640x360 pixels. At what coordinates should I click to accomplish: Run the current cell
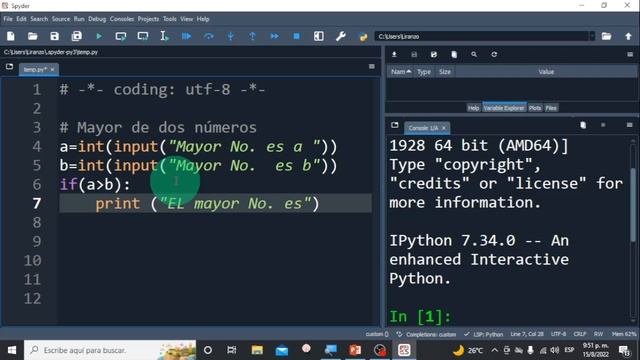click(x=121, y=36)
